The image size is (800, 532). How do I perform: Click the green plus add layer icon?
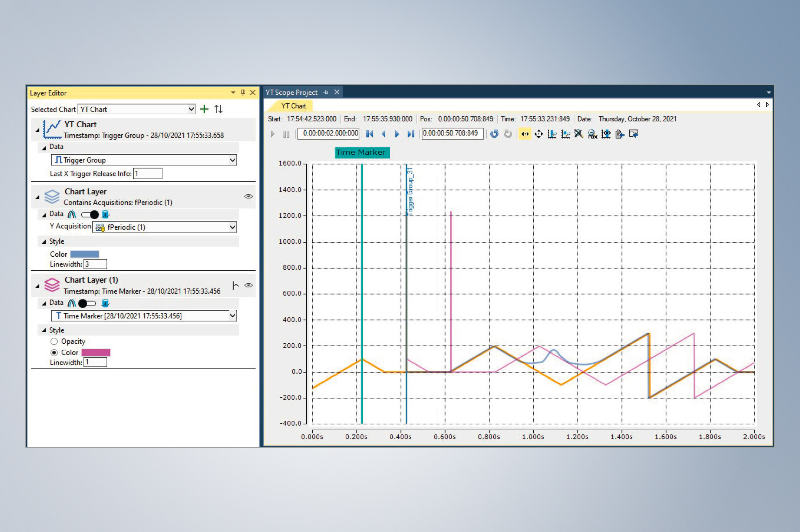pos(204,109)
